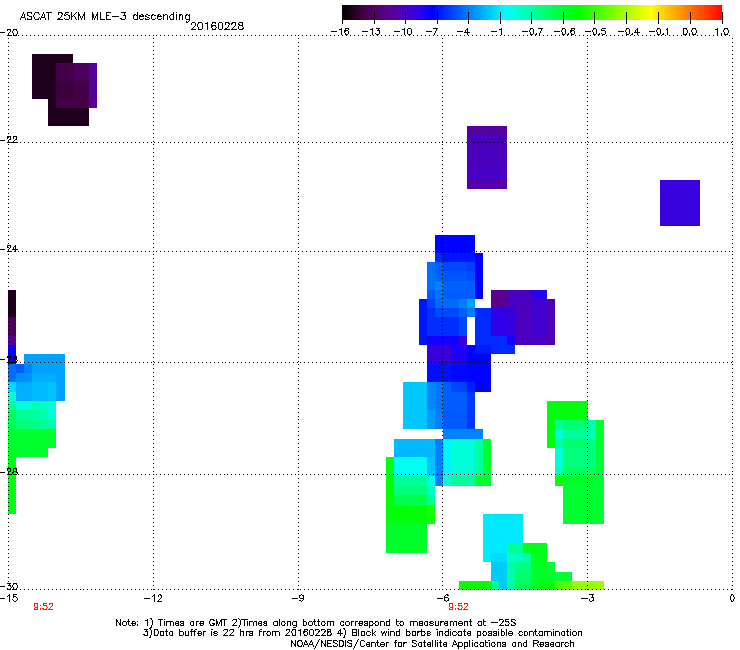Click the -16 label on the color bar
This screenshot has height=650, width=740.
click(x=340, y=32)
